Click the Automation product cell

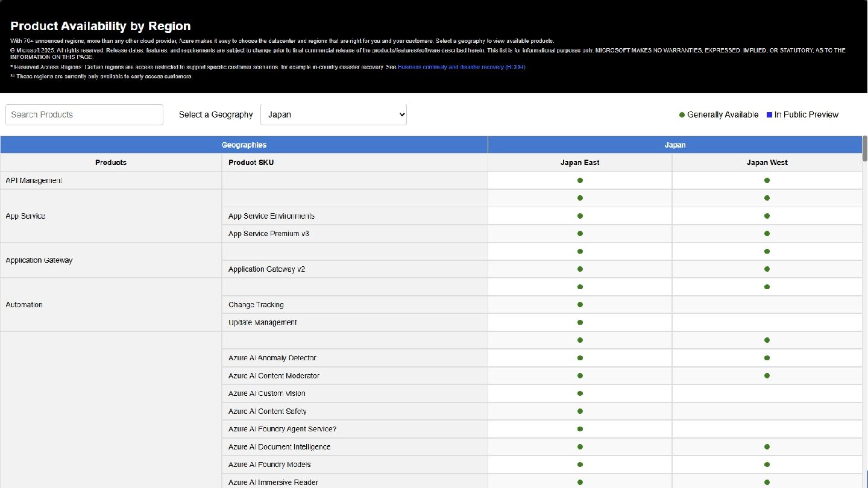pyautogui.click(x=111, y=304)
